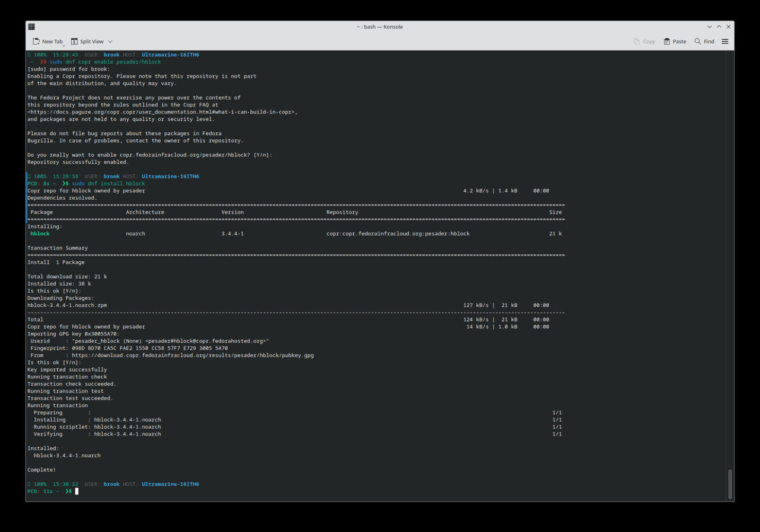The image size is (760, 532).
Task: Click the 'Dependencies resolved.' line
Action: point(62,198)
